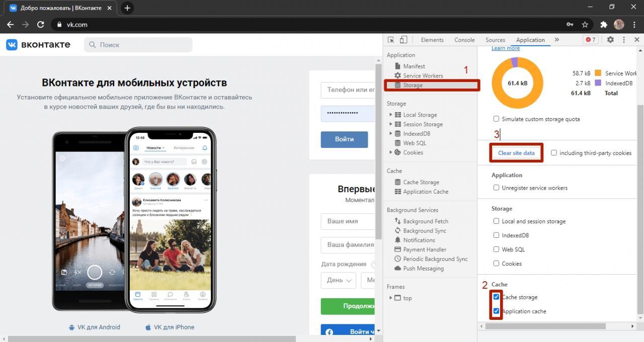Switch to the Elements tab

click(432, 40)
